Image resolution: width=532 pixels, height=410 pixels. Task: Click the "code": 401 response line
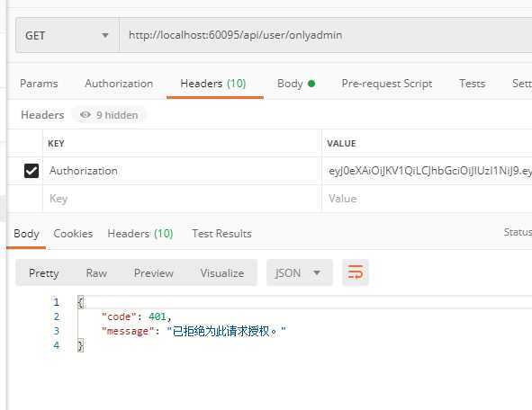point(137,316)
